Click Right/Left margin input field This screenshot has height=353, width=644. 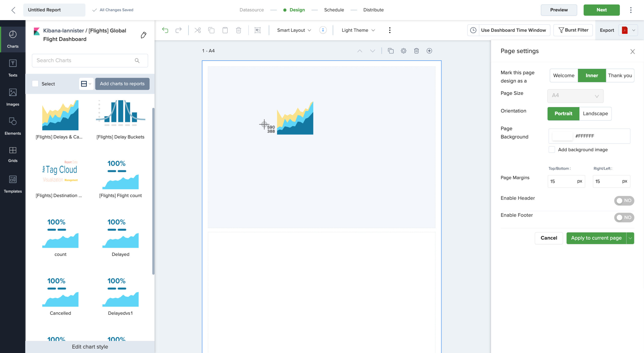pyautogui.click(x=611, y=181)
